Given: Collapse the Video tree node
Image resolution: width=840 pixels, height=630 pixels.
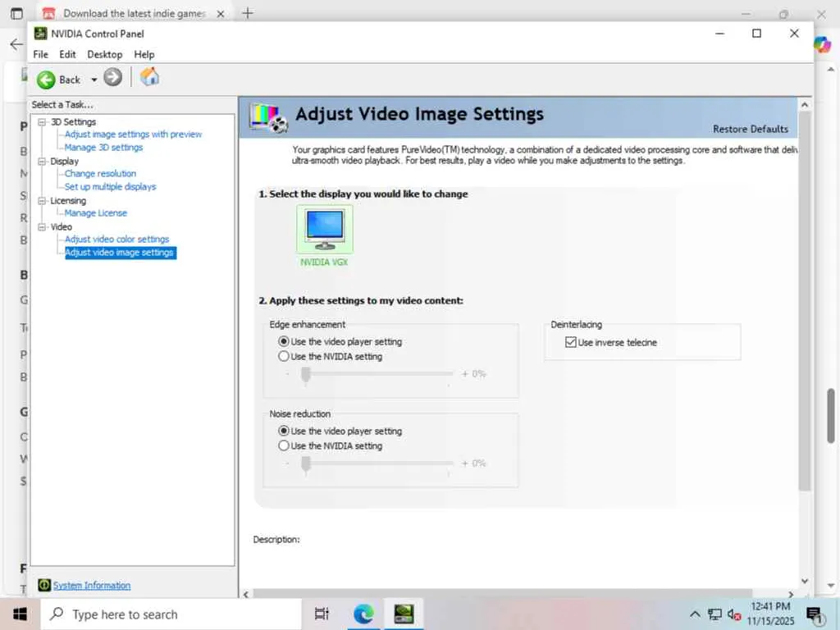Looking at the screenshot, I should (x=42, y=227).
